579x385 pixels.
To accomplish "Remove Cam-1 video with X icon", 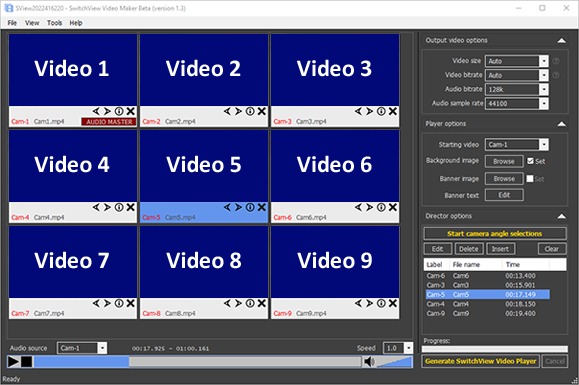I will [130, 111].
